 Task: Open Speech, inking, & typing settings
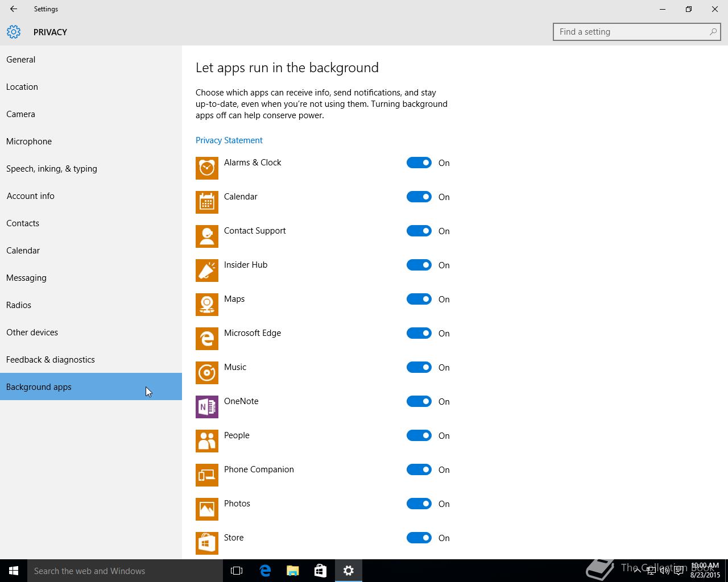click(91, 168)
